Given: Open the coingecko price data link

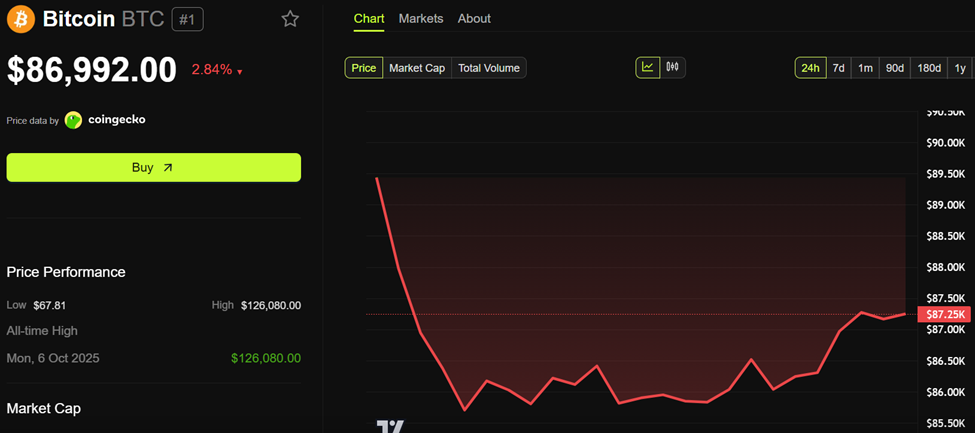Looking at the screenshot, I should (x=116, y=119).
